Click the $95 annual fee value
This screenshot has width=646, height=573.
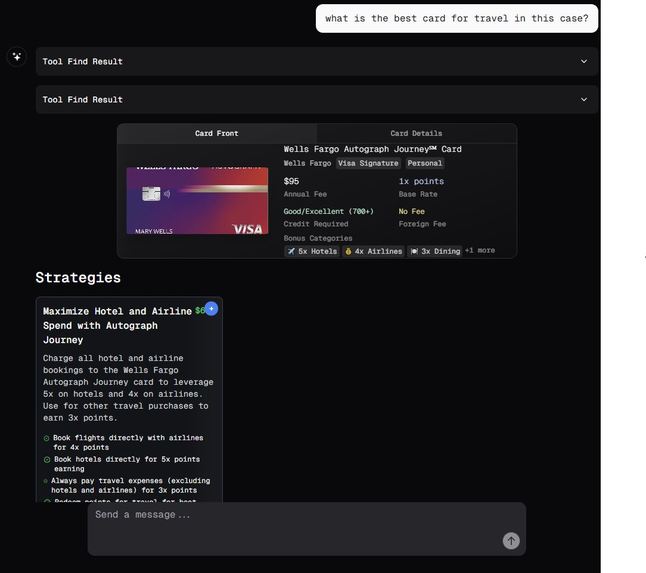coord(291,181)
